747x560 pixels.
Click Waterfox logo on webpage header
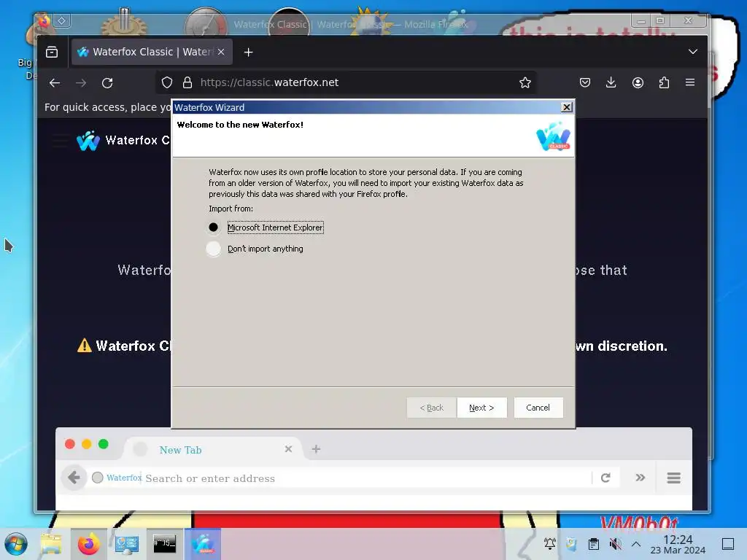point(88,141)
